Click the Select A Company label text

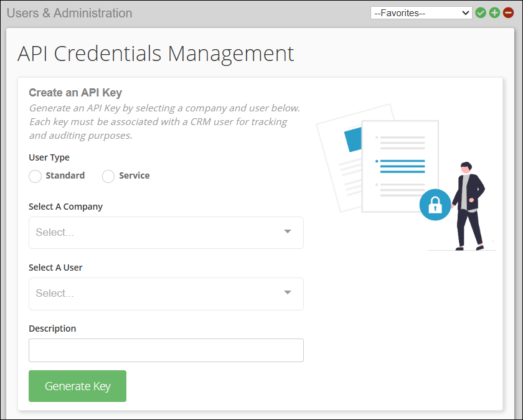[x=65, y=207]
